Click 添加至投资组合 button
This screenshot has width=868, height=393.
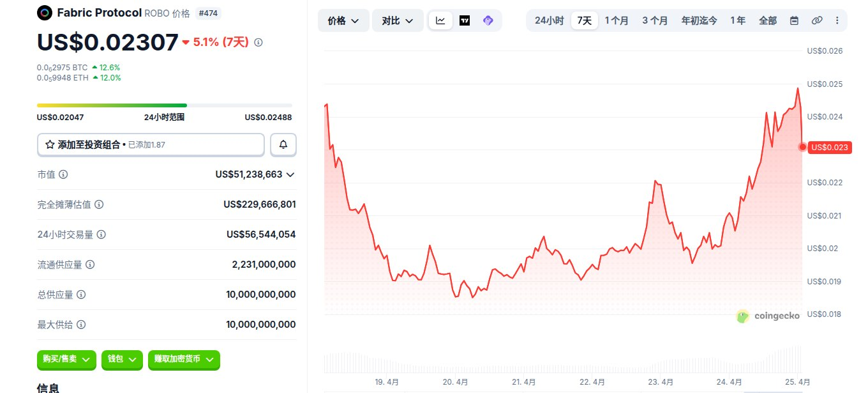(151, 145)
